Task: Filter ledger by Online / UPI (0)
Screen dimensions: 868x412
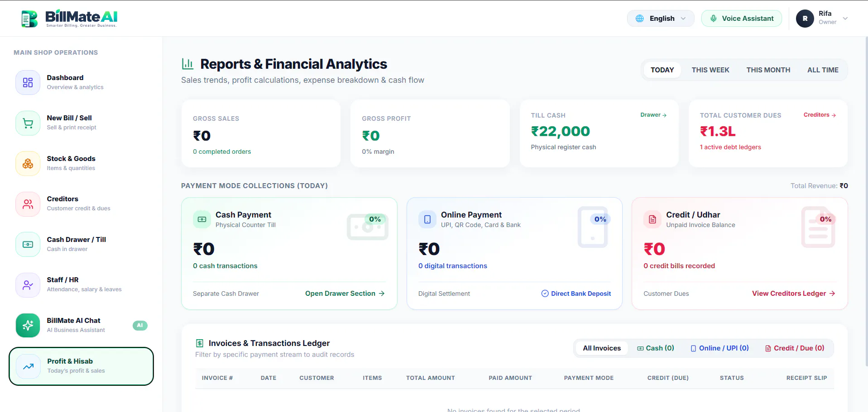Action: (x=719, y=348)
